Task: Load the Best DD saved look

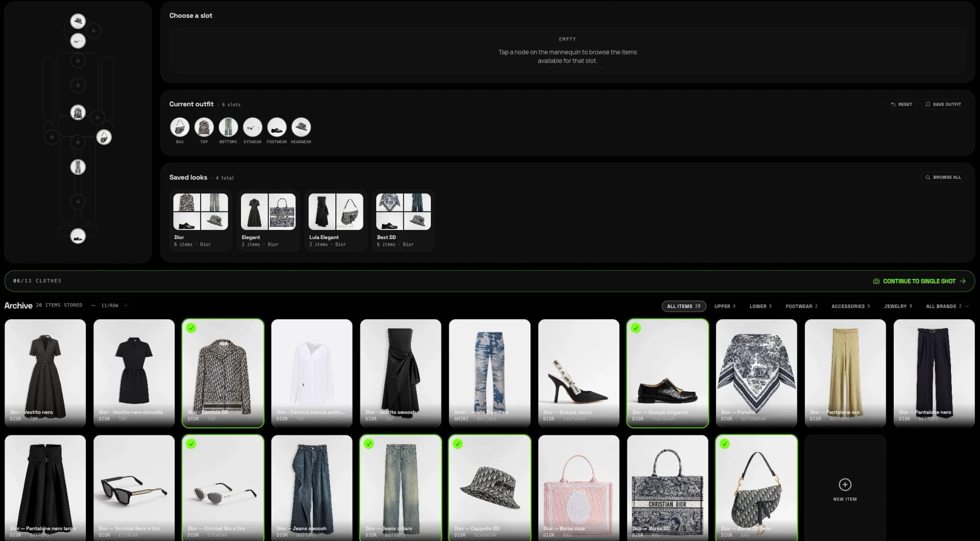Action: click(403, 221)
